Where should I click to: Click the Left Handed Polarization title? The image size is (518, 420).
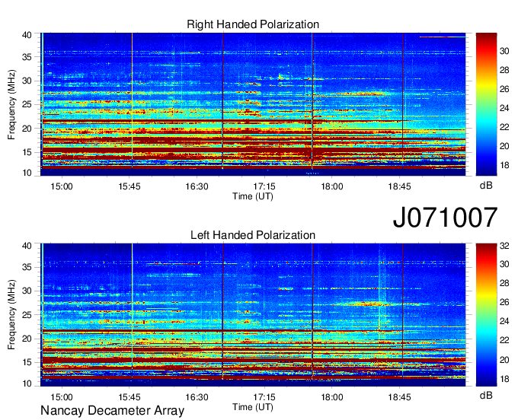[253, 235]
